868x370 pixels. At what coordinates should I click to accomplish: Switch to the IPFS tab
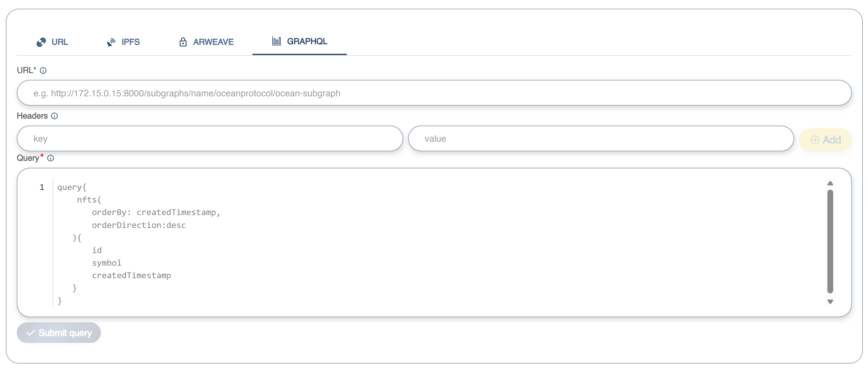(x=123, y=42)
